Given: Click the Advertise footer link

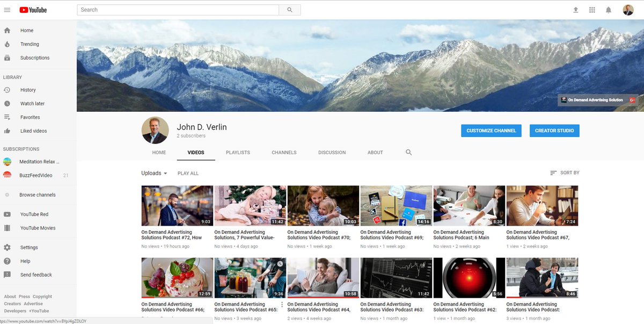Looking at the screenshot, I should pyautogui.click(x=33, y=304).
